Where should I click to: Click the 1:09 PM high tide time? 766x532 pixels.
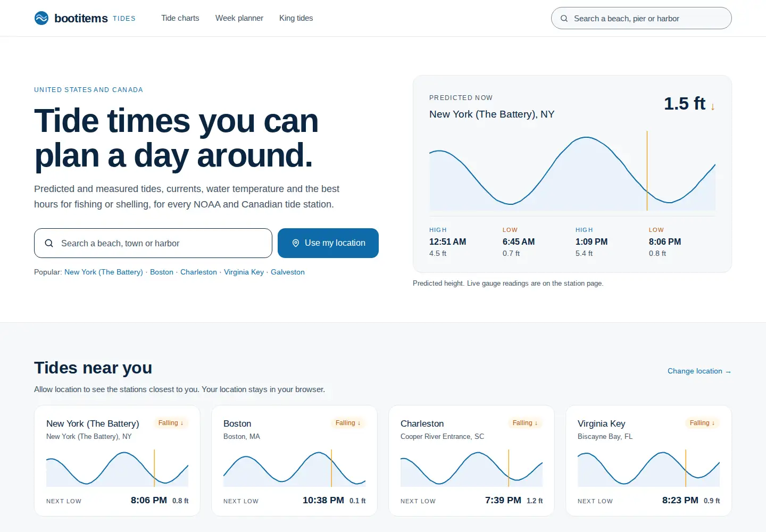(x=592, y=242)
